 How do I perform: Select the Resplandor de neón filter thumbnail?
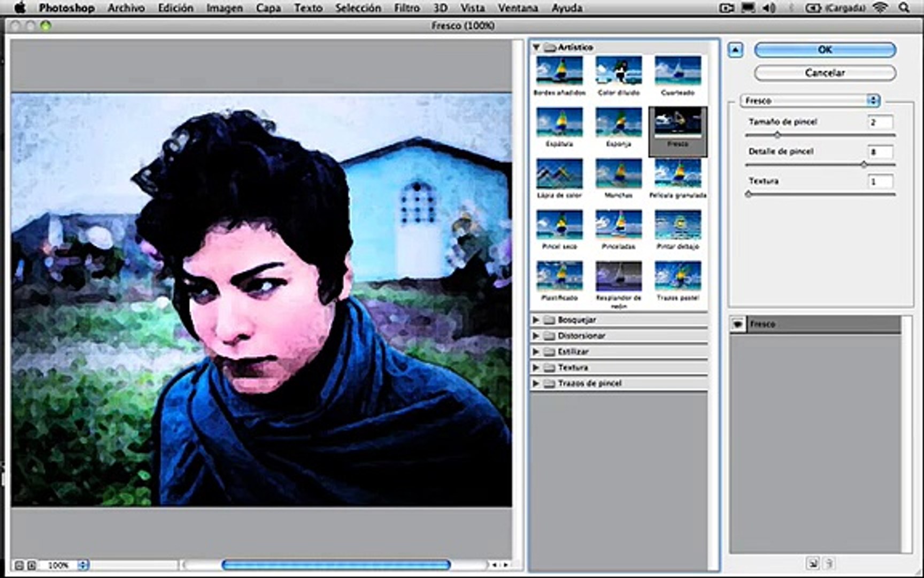[619, 276]
